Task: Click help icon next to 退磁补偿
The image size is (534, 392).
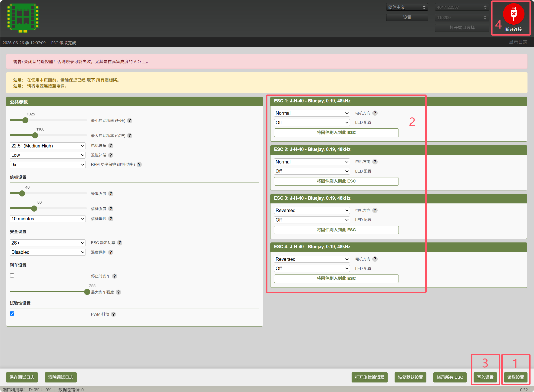Action: 111,155
